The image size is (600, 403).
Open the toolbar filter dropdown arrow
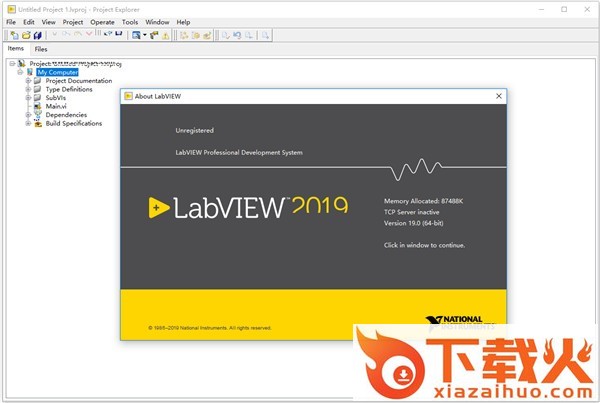[x=145, y=35]
